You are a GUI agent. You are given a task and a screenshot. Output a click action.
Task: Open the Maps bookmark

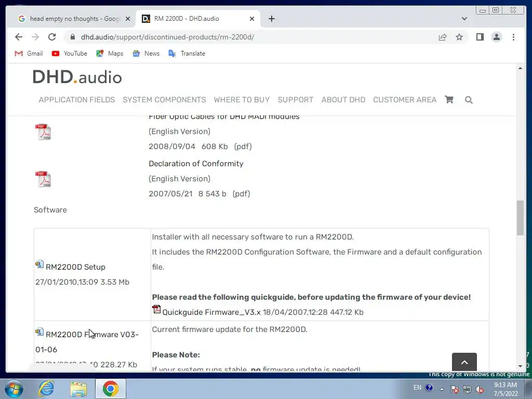coord(110,54)
